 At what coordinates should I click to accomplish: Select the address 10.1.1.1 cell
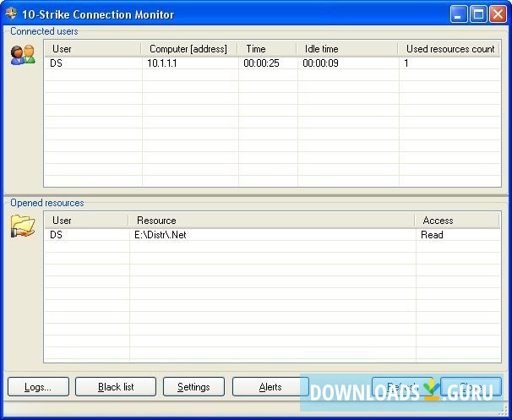162,63
